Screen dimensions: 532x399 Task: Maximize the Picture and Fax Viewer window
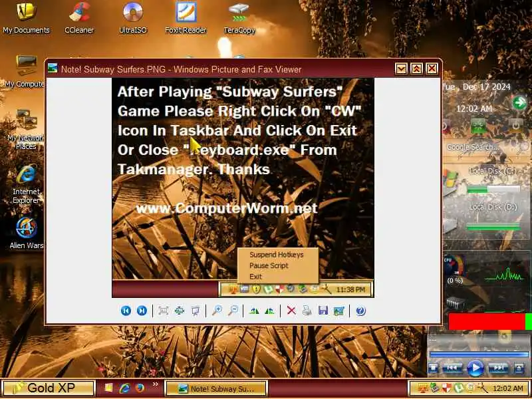[416, 69]
